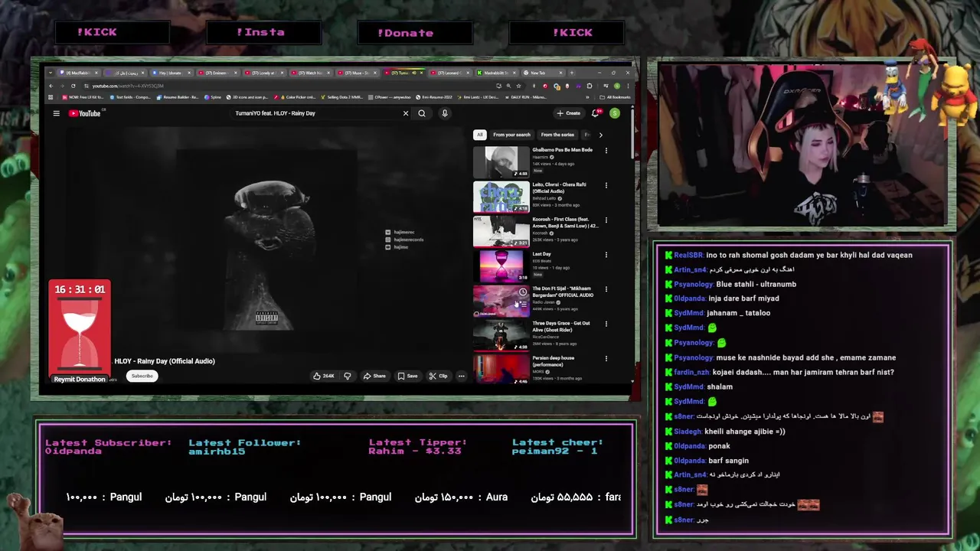980x551 pixels.
Task: Like the Rainy Day video
Action: pos(324,376)
